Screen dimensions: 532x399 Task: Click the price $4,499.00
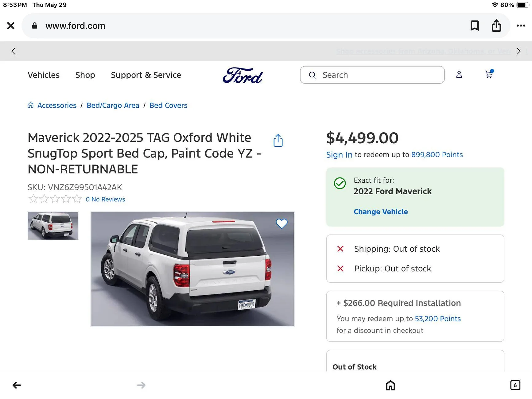click(x=362, y=138)
